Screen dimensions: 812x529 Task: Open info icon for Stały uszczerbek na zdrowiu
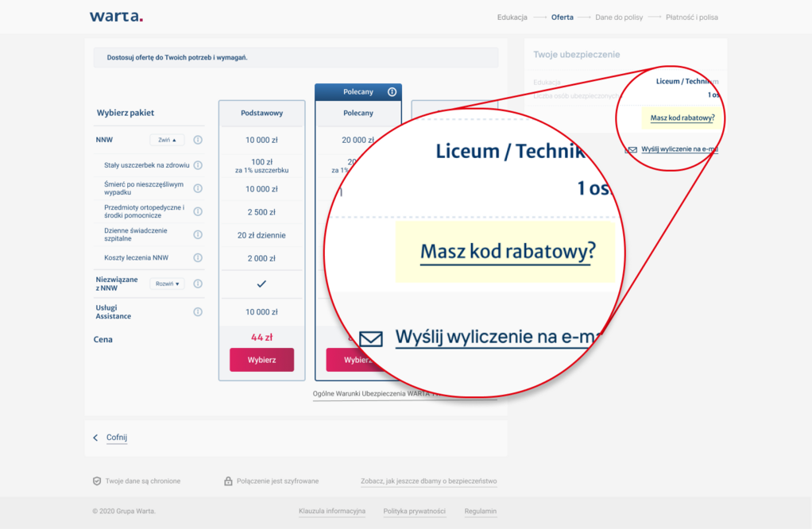click(x=198, y=165)
